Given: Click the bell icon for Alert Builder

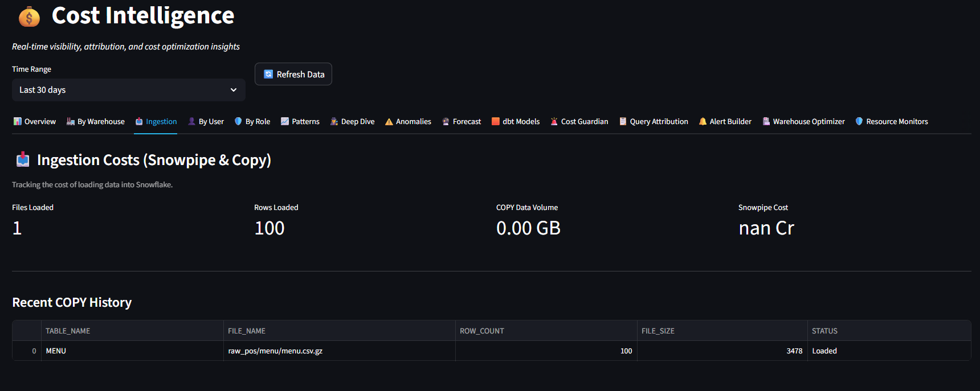Looking at the screenshot, I should 703,122.
